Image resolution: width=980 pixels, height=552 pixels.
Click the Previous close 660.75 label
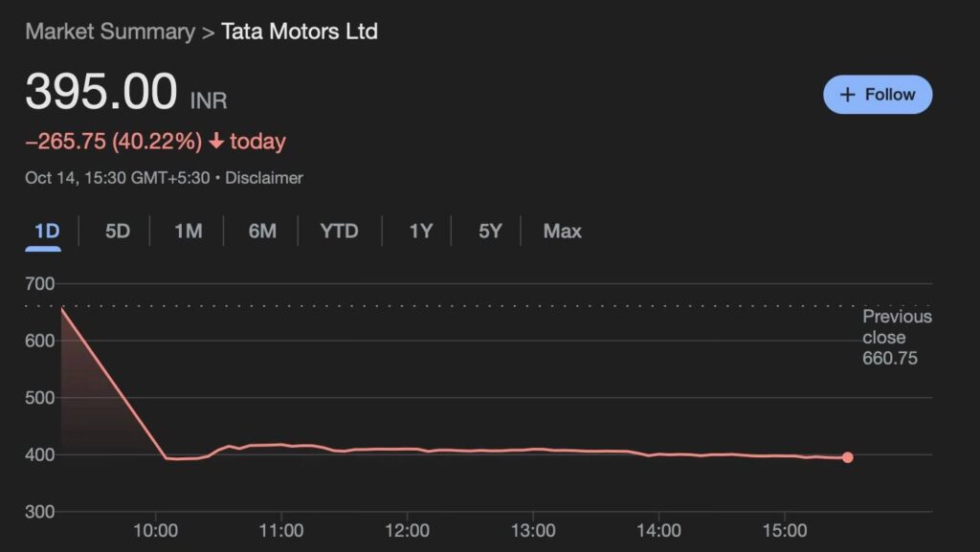point(898,337)
